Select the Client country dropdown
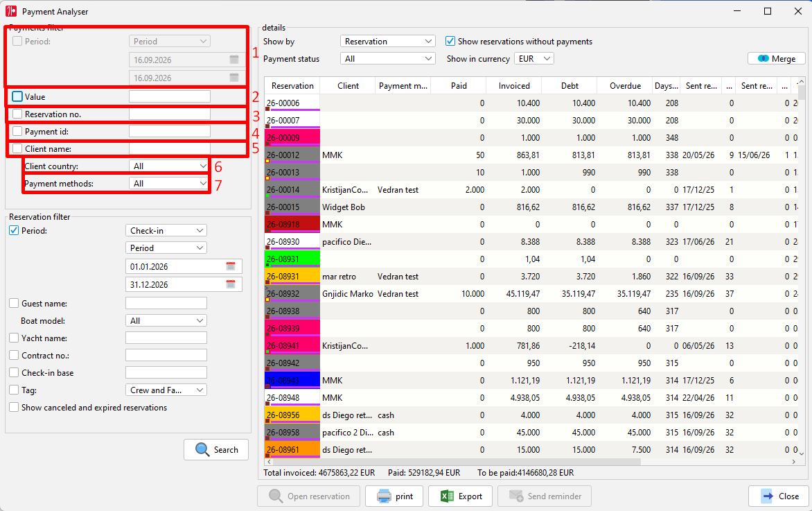Viewport: 812px width, 511px height. tap(169, 166)
